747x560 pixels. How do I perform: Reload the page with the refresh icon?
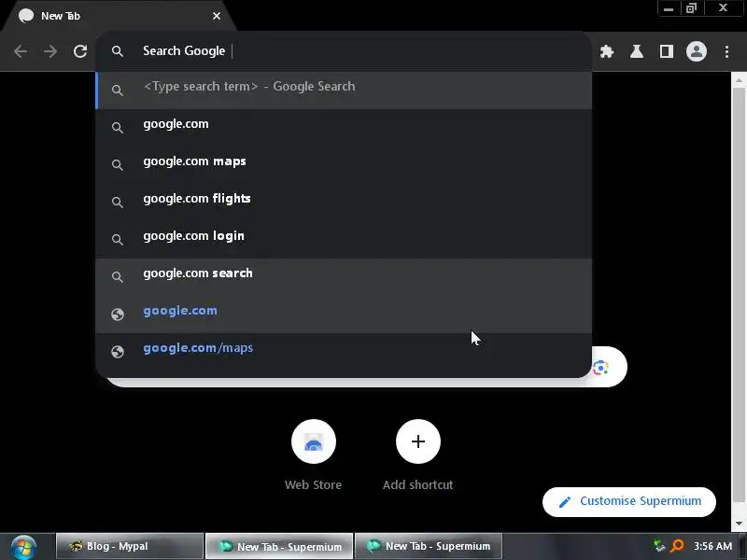point(80,51)
